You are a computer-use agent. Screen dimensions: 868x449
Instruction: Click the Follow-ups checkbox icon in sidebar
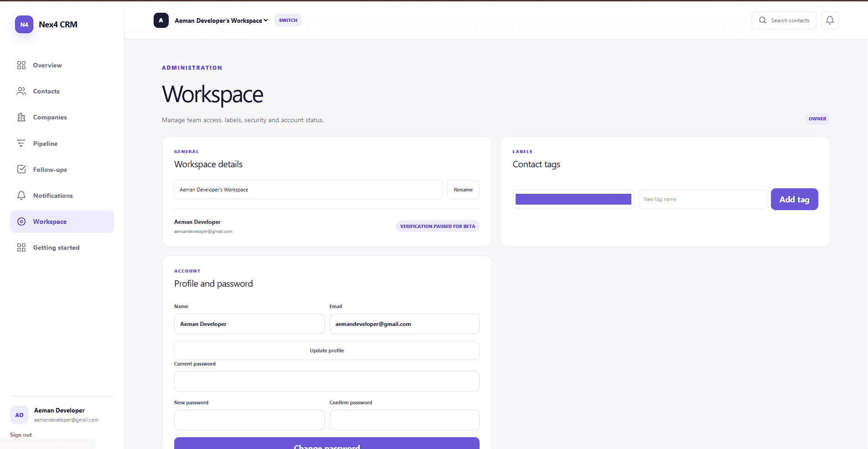(x=21, y=170)
